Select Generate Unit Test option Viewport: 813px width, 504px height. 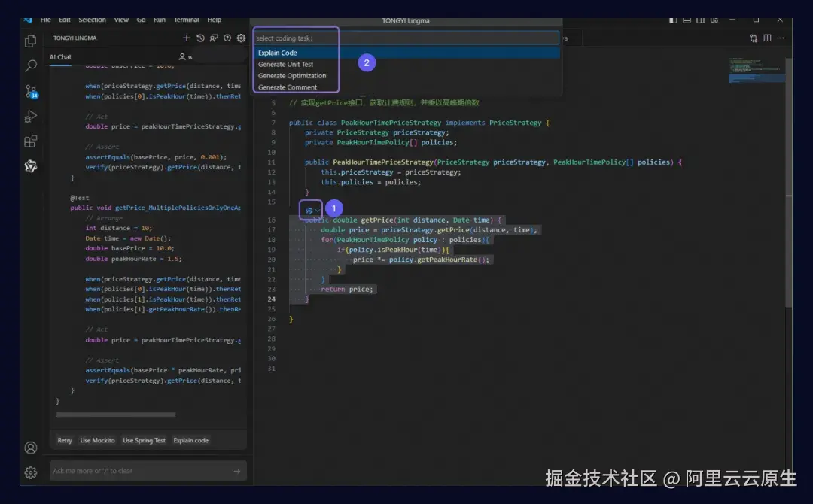tap(407, 64)
